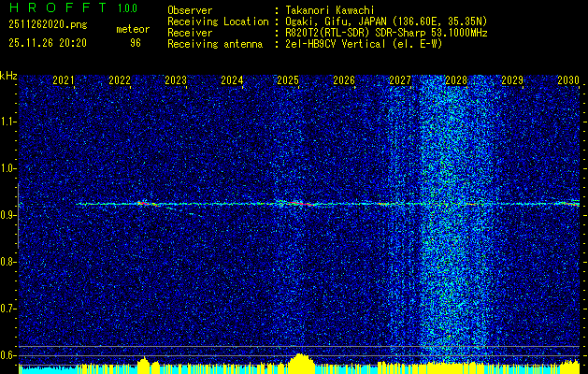Click the Observer field label
This screenshot has width=588, height=374.
tap(190, 10)
